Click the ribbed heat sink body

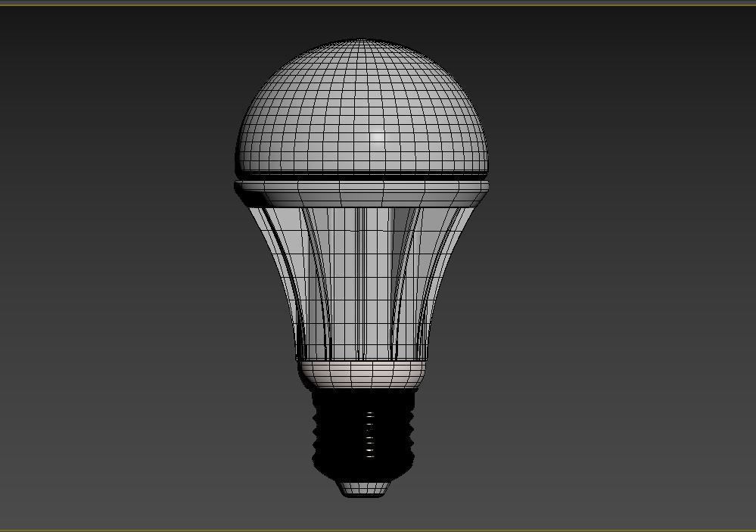click(362, 285)
